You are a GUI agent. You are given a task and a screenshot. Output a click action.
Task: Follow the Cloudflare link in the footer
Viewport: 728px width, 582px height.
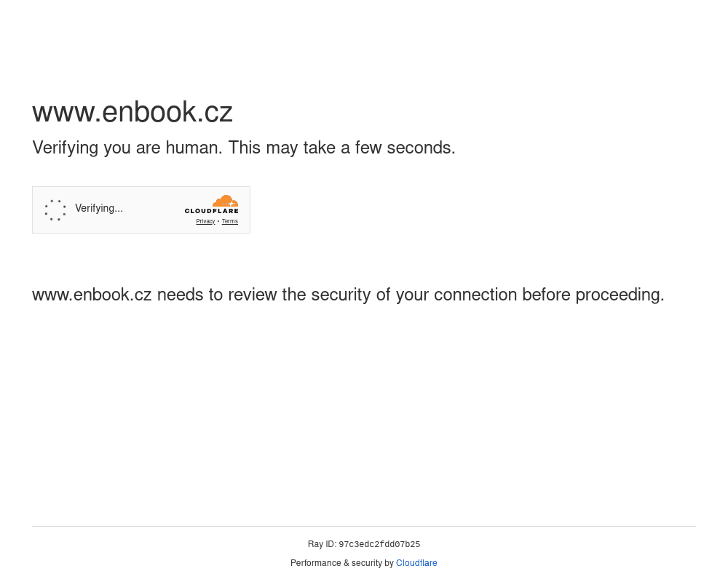pyautogui.click(x=416, y=563)
